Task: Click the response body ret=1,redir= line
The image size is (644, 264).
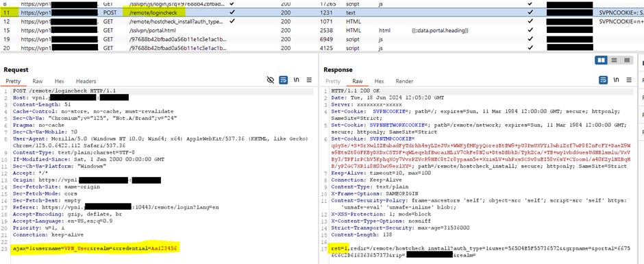Action: coord(480,252)
